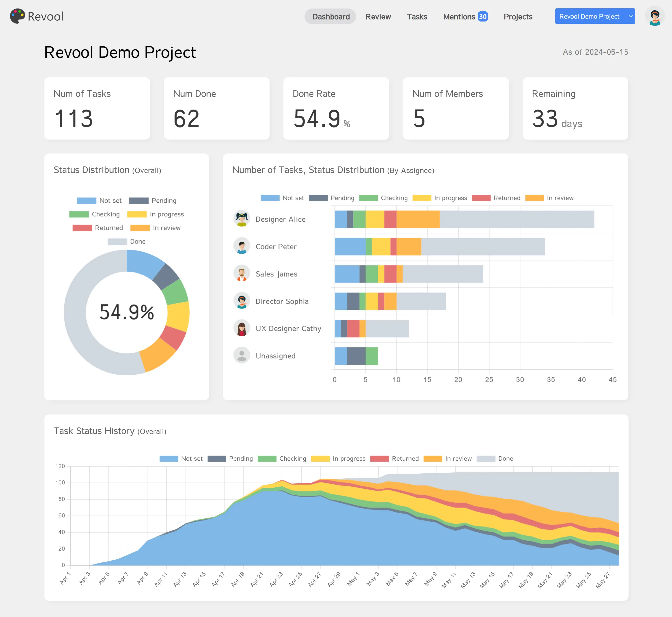
Task: Toggle In progress in the overall donut legend
Action: tap(155, 214)
